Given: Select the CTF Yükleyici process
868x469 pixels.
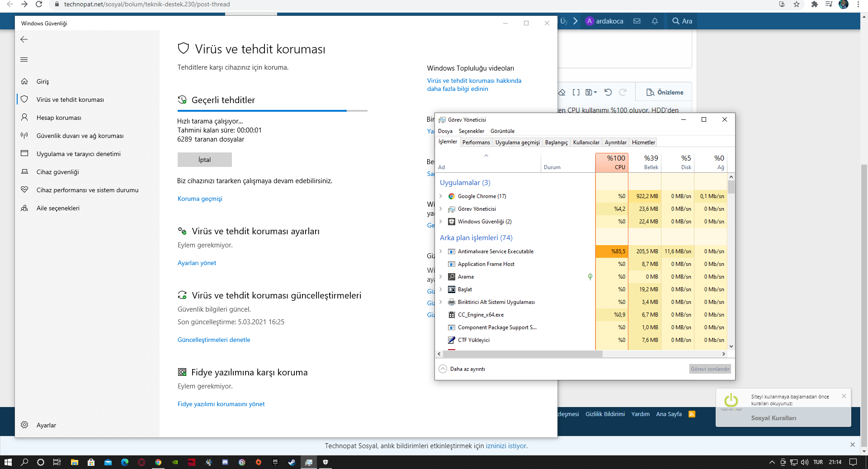Looking at the screenshot, I should coord(581,340).
